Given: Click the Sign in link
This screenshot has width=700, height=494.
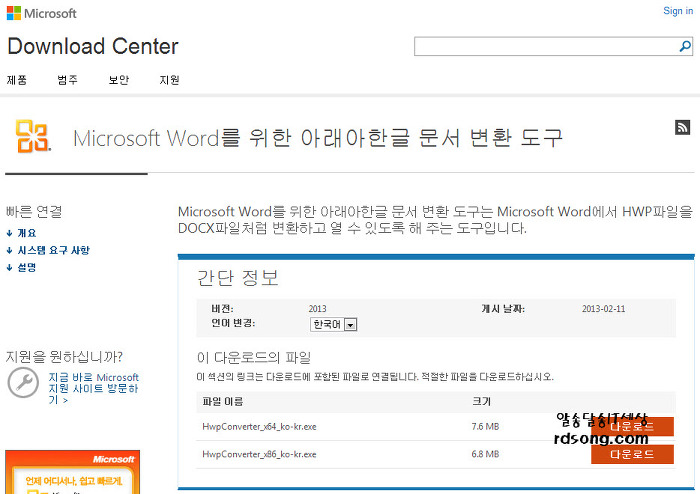Looking at the screenshot, I should coord(677,11).
